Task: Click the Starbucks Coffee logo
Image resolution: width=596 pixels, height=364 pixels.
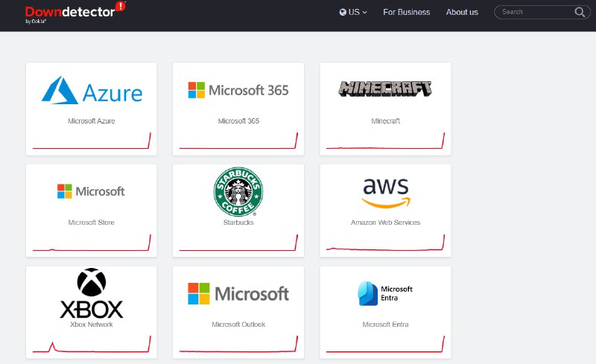Action: [238, 192]
